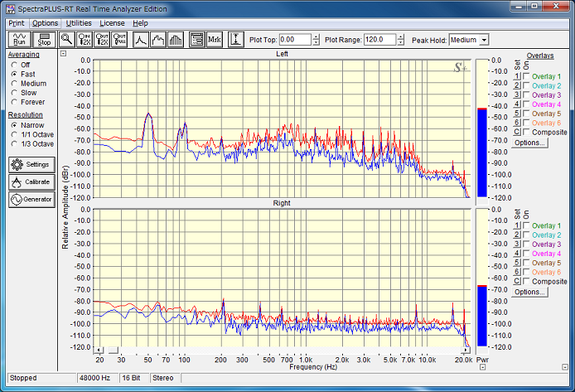
Task: Click Left plot overlay Set button 4
Action: [x=517, y=104]
